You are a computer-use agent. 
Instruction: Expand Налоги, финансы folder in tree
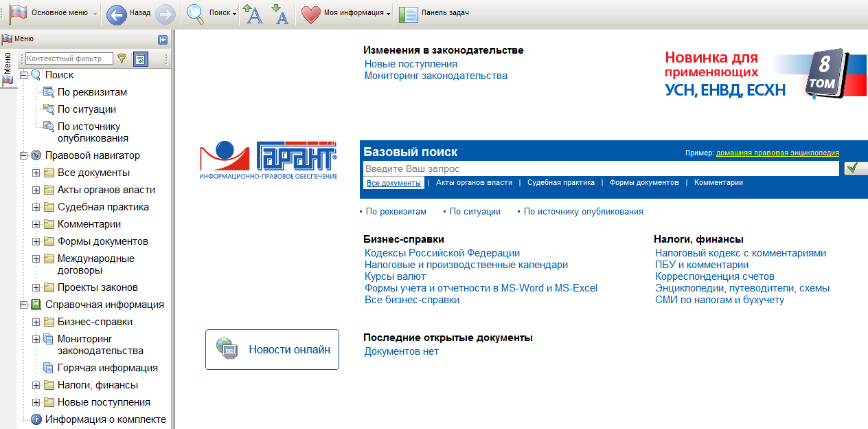coord(36,385)
